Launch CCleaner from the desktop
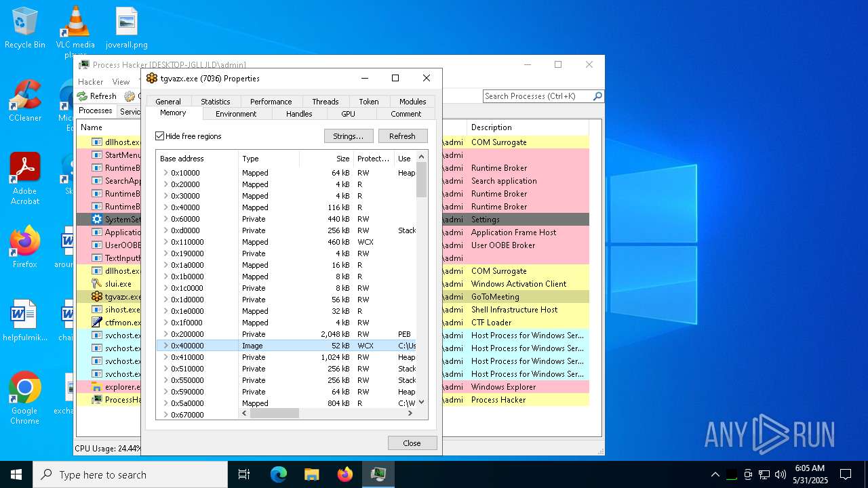Image resolution: width=868 pixels, height=488 pixels. click(25, 101)
